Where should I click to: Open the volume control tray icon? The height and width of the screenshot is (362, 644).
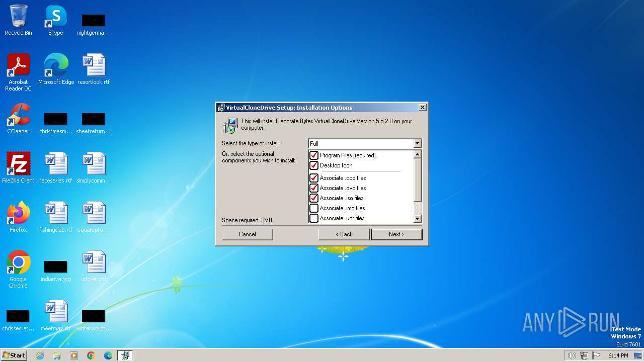572,355
